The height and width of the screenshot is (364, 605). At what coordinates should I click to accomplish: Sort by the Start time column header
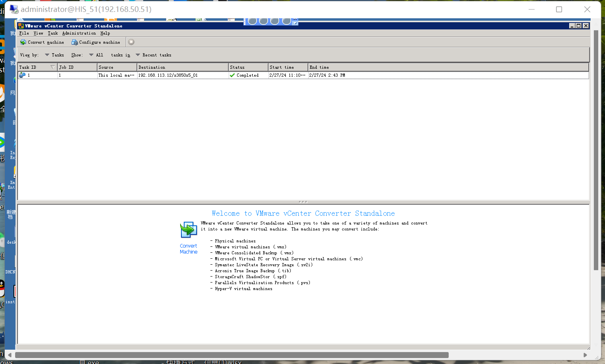coord(288,67)
